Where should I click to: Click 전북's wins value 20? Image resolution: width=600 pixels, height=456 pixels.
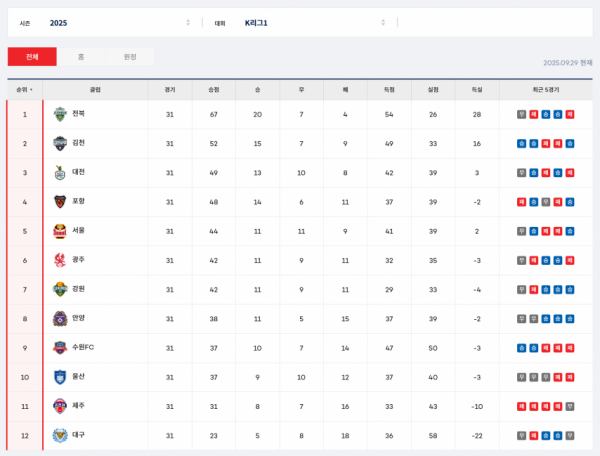tap(258, 114)
